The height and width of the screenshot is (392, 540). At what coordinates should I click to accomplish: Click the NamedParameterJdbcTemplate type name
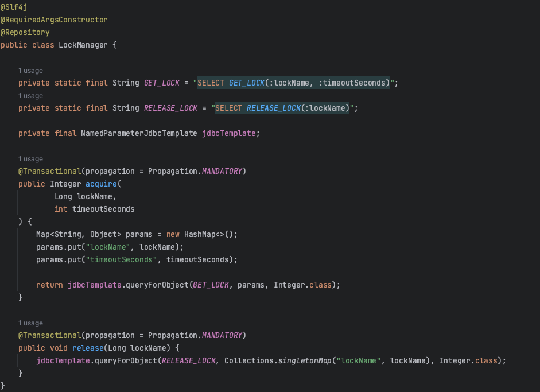[x=139, y=133]
